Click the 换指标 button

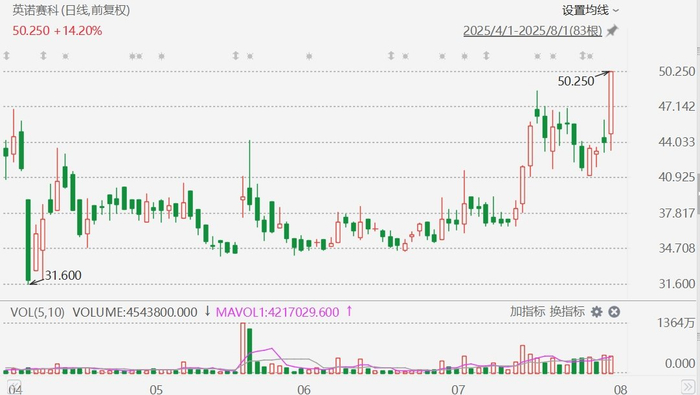coord(567,312)
